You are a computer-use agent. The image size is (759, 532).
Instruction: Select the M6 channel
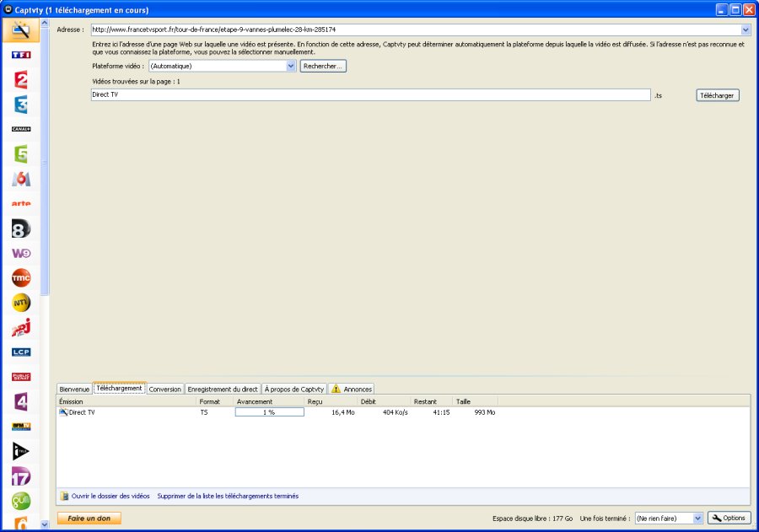tap(21, 179)
